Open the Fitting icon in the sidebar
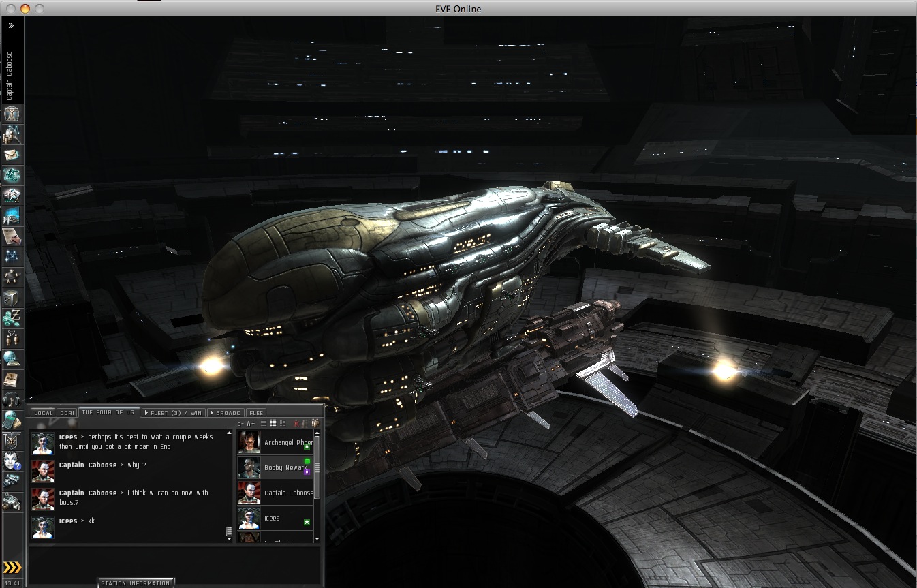 pos(12,195)
